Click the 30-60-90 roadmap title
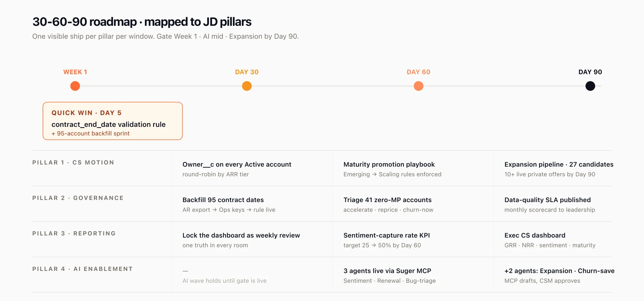Viewport: 644px width, 301px height. [x=142, y=22]
